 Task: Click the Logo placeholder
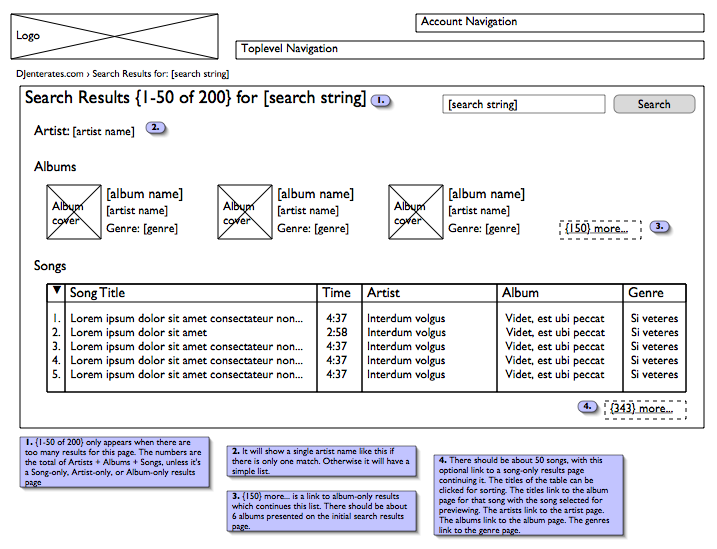114,36
